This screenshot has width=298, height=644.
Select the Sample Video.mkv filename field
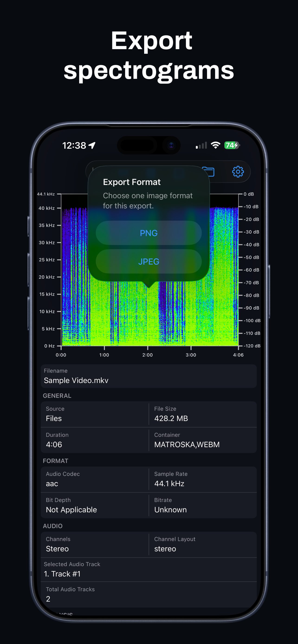[149, 376]
